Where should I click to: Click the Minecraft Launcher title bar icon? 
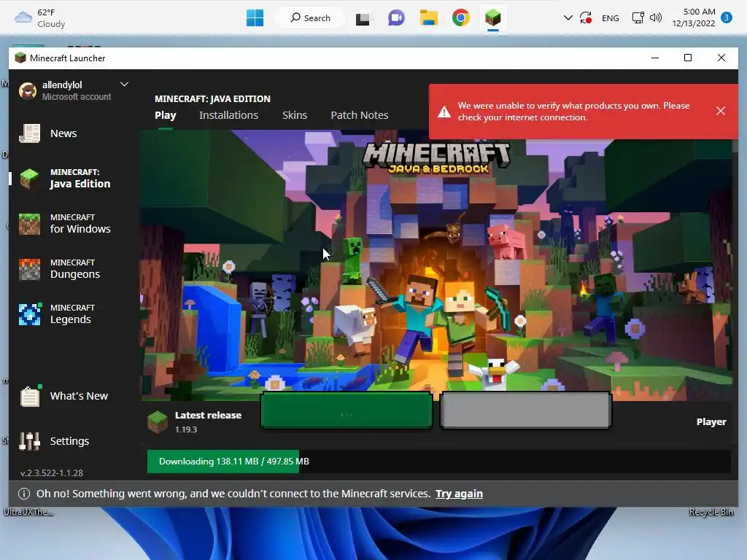20,58
